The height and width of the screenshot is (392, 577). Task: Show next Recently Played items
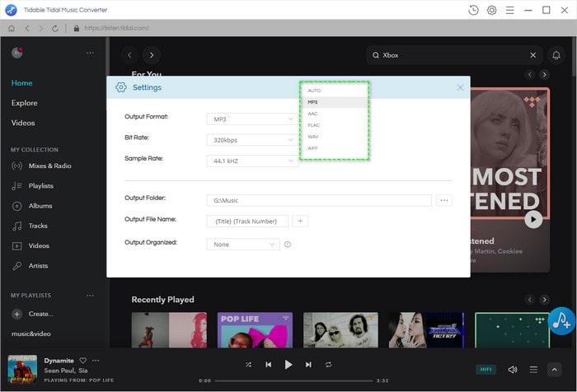pyautogui.click(x=544, y=299)
